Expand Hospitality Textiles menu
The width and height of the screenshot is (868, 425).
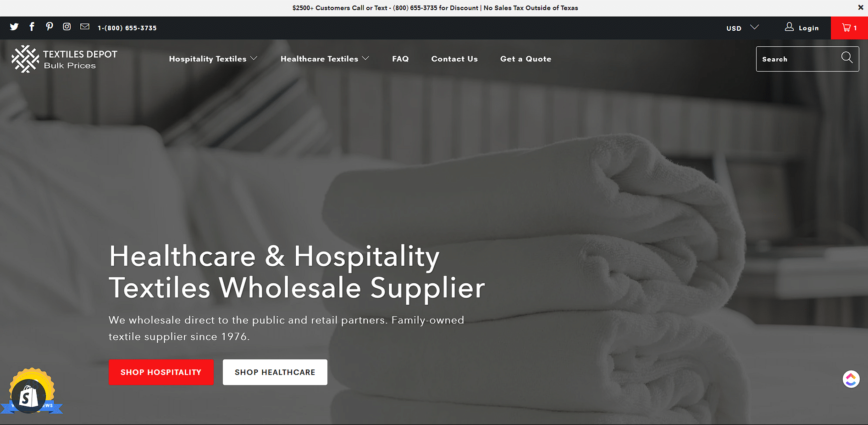213,59
